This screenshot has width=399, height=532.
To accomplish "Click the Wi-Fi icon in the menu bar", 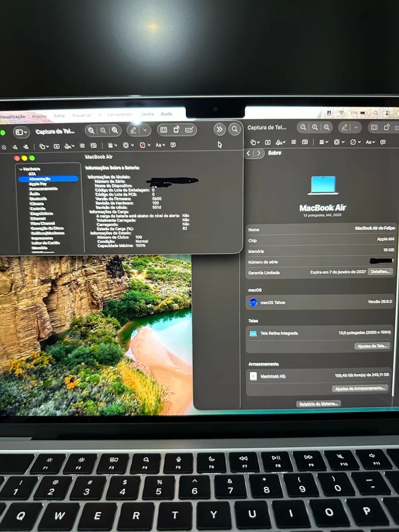I will (342, 113).
